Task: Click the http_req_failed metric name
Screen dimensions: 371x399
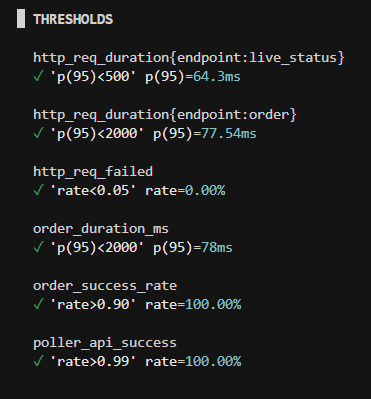Action: coord(93,172)
